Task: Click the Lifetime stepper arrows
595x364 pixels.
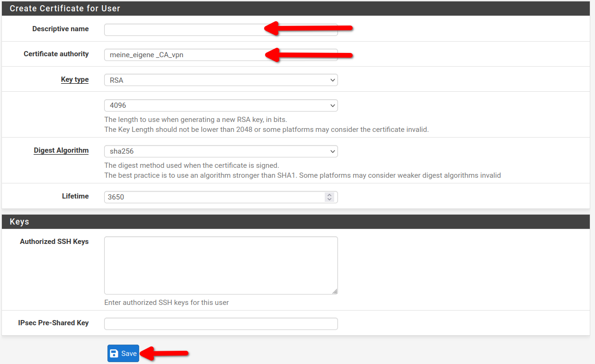Action: [x=330, y=197]
